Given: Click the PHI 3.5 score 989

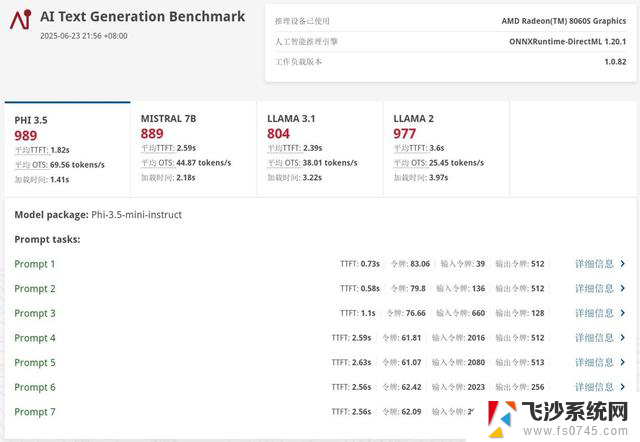Looking at the screenshot, I should pos(26,135).
